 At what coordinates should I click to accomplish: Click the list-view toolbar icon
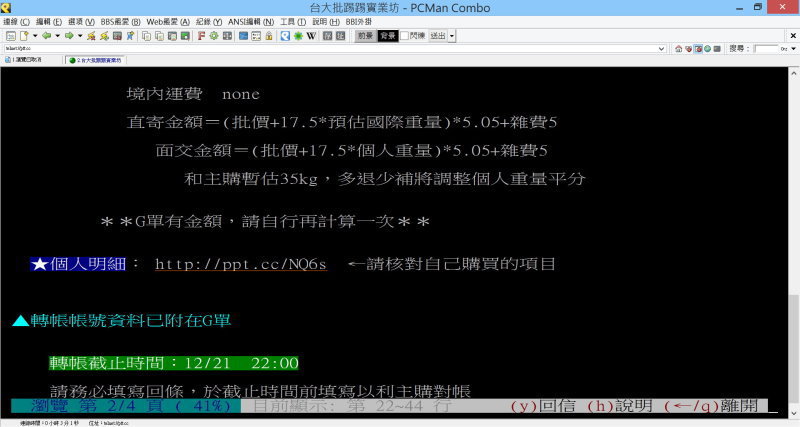pos(256,36)
